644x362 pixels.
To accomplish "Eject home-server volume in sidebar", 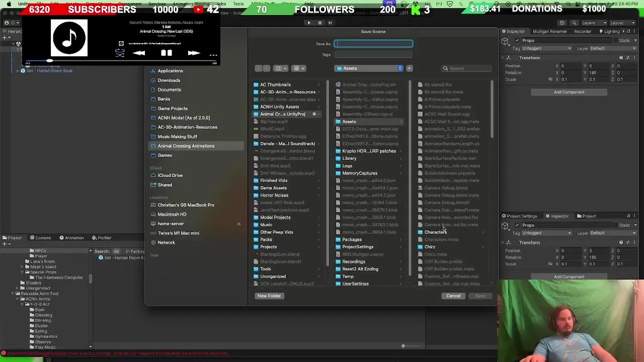I will coord(238,224).
